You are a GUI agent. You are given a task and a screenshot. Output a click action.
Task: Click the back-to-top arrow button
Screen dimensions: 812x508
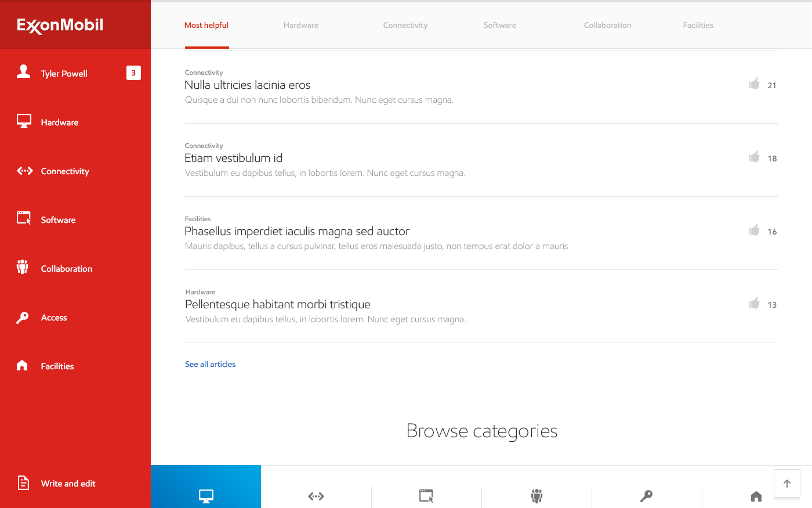787,484
